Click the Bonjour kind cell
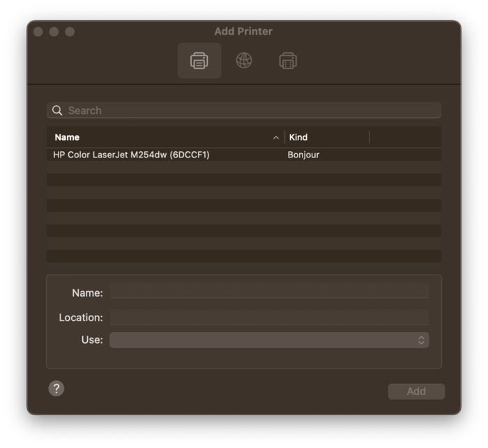 pyautogui.click(x=303, y=155)
